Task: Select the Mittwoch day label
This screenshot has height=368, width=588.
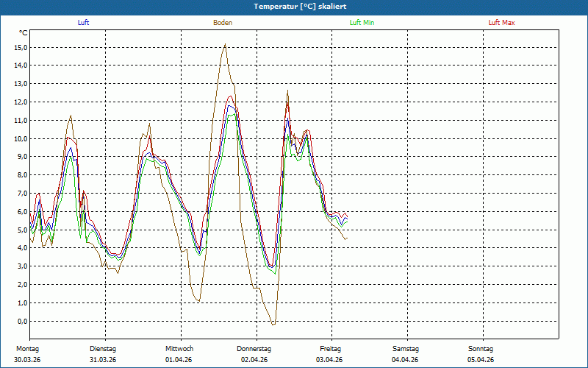Action: pyautogui.click(x=179, y=348)
